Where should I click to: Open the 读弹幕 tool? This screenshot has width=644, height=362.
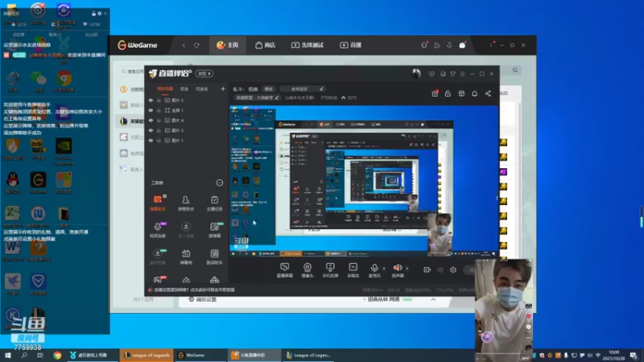(x=214, y=229)
